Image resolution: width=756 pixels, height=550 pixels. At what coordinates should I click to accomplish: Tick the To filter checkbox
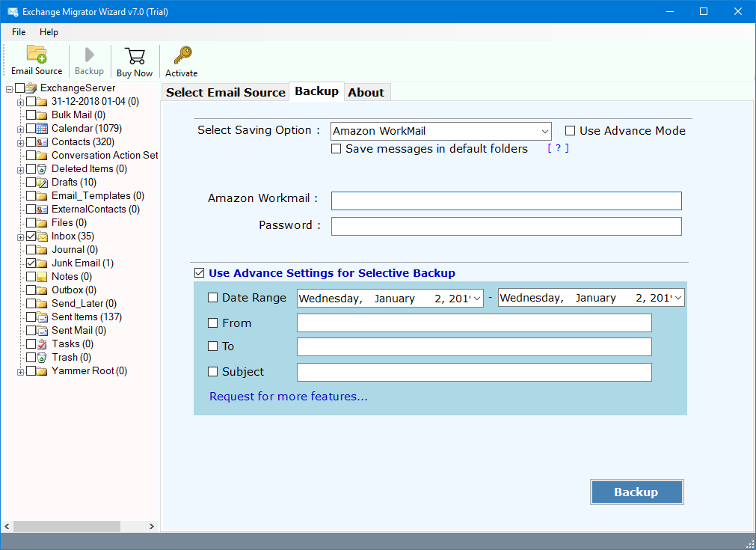tap(212, 346)
